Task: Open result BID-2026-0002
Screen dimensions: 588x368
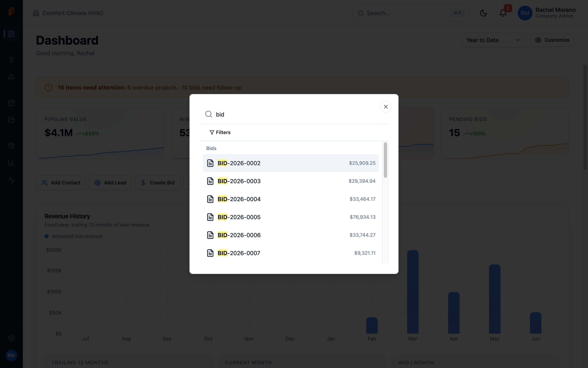Action: click(291, 163)
